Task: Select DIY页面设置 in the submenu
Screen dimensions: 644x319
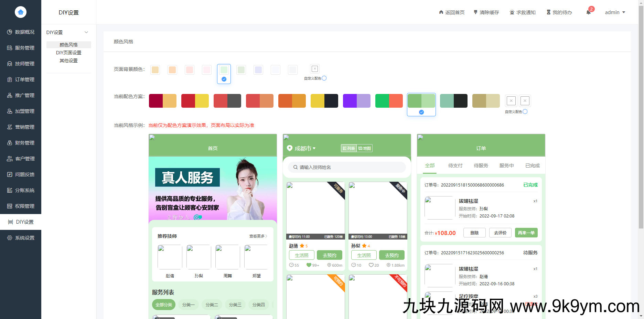Action: pos(68,52)
